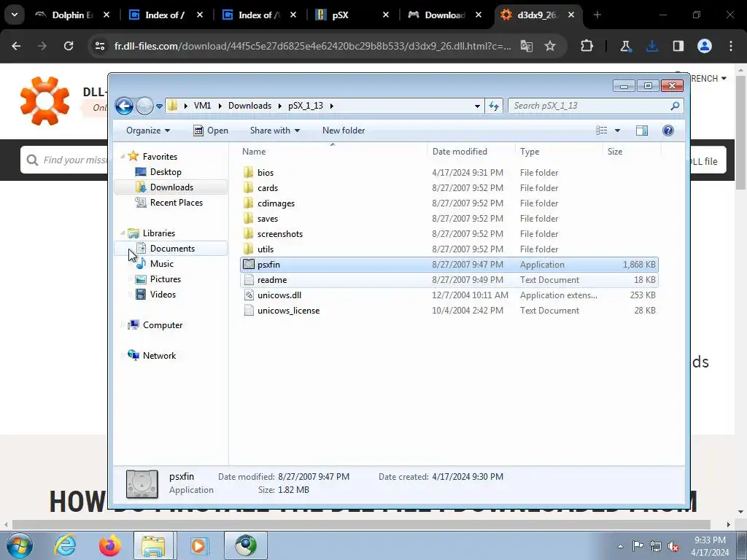Open Videos library
The width and height of the screenshot is (747, 560).
pyautogui.click(x=163, y=295)
